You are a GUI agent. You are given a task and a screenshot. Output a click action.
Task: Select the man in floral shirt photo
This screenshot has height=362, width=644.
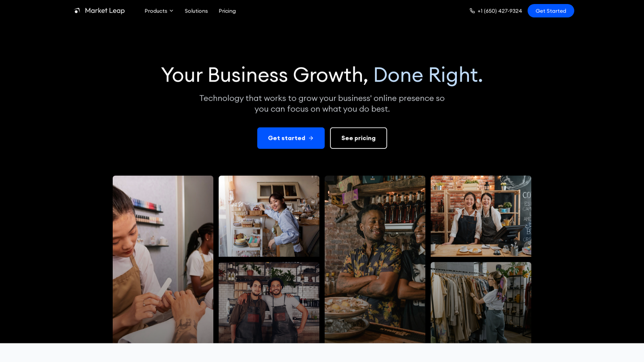[375, 259]
